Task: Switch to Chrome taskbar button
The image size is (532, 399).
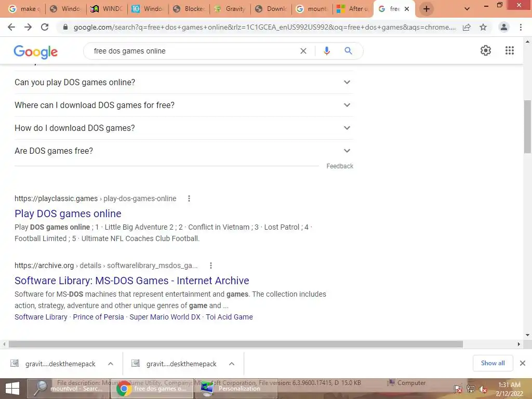Action: 152,389
